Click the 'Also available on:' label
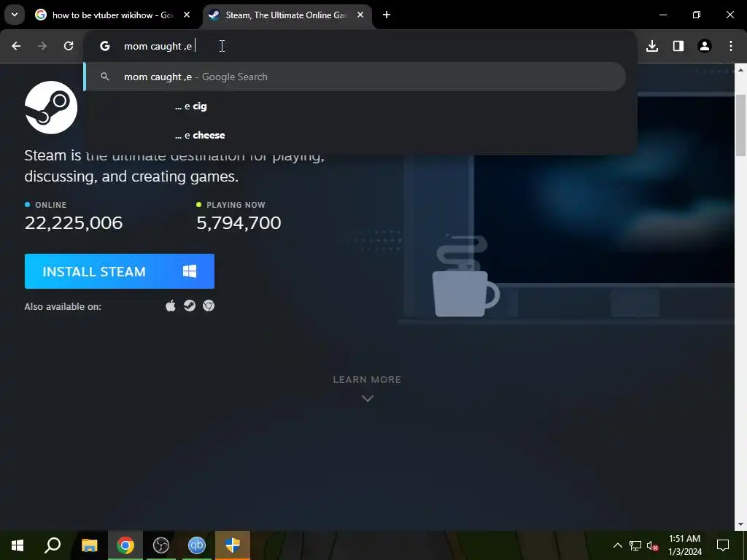The image size is (747, 560). (63, 306)
